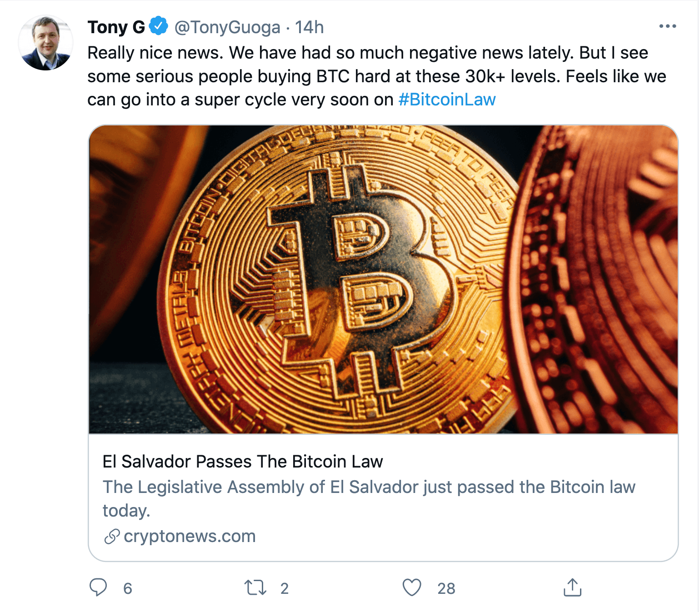
Task: Click the like count number 28
Action: tap(446, 588)
